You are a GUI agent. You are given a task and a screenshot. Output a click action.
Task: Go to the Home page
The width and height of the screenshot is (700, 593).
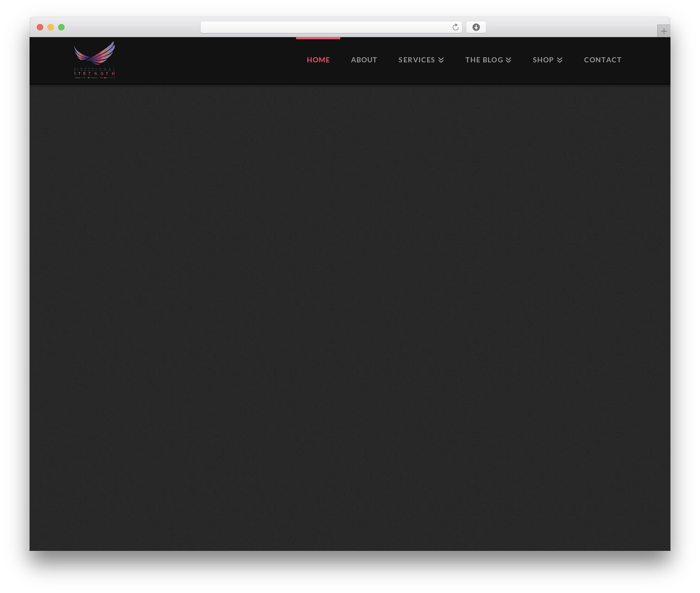tap(318, 60)
